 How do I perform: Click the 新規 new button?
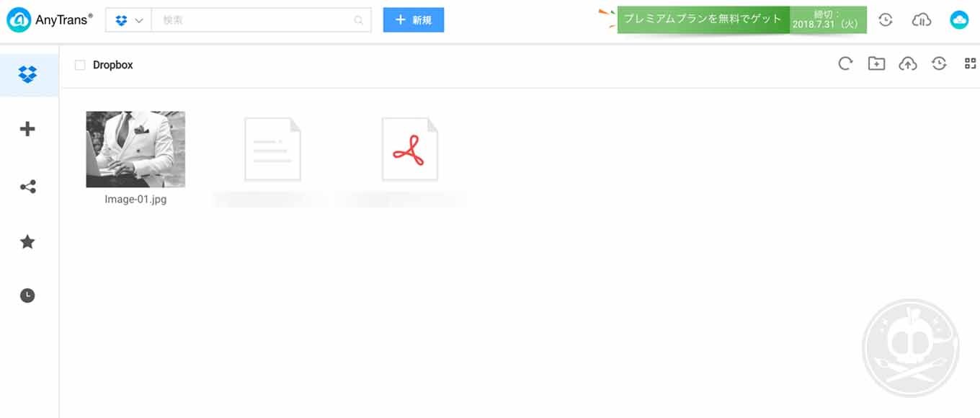(414, 20)
